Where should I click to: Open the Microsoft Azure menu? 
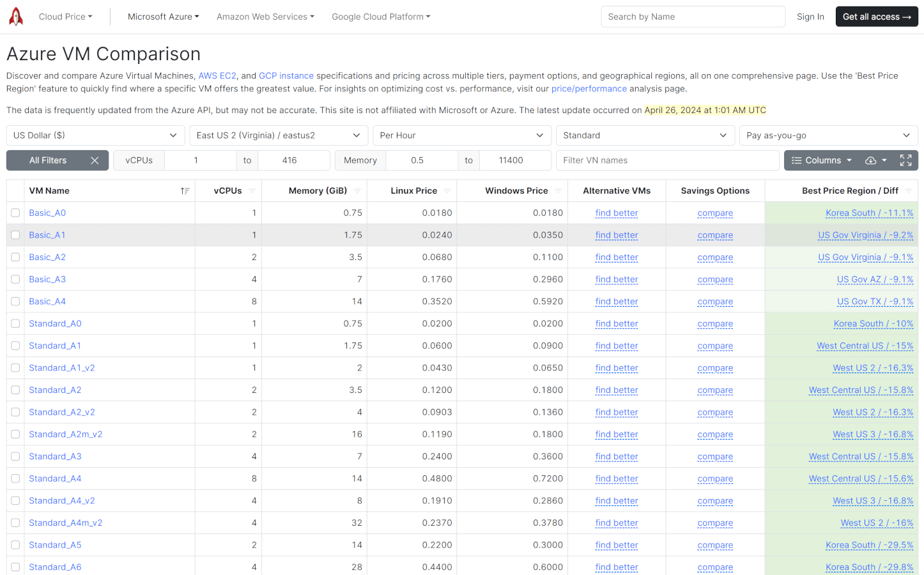(163, 16)
